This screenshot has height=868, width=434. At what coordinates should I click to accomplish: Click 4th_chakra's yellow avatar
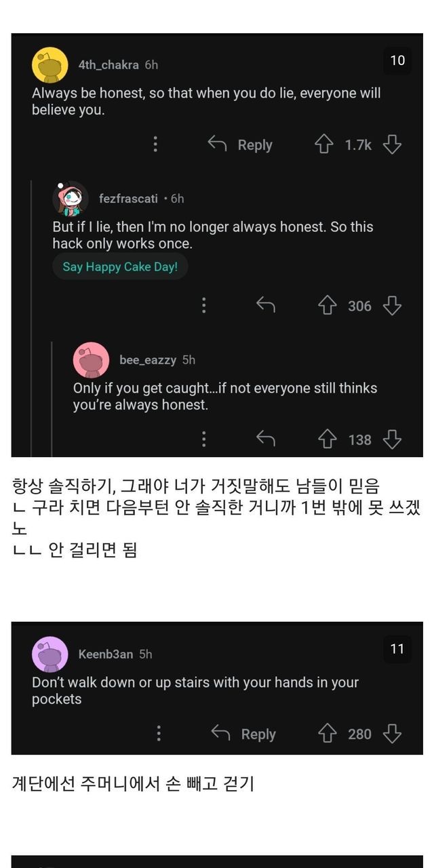coord(50,65)
